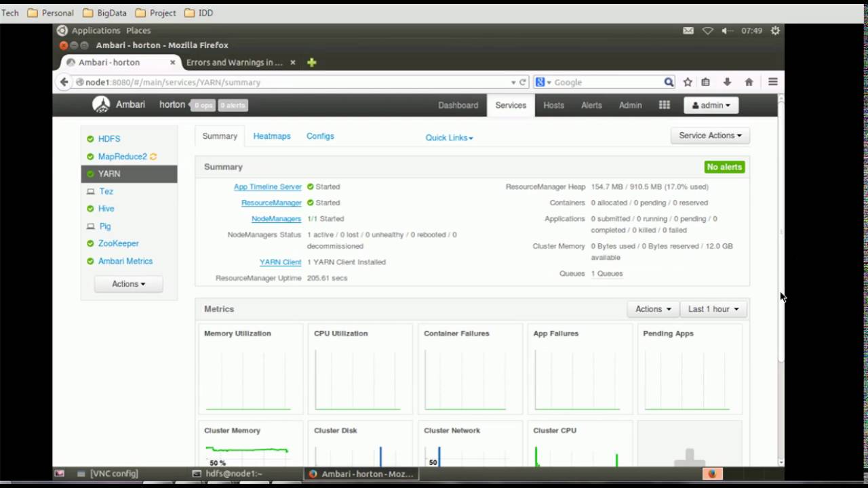Close the Ambari - horton tab
The height and width of the screenshot is (488, 868).
coord(172,62)
